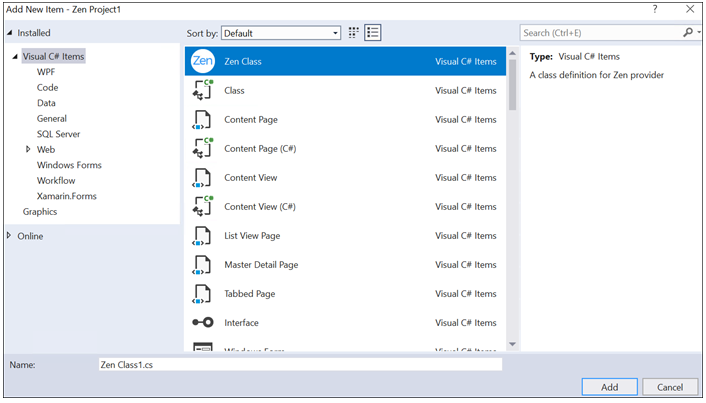Select the Code category

tap(47, 87)
